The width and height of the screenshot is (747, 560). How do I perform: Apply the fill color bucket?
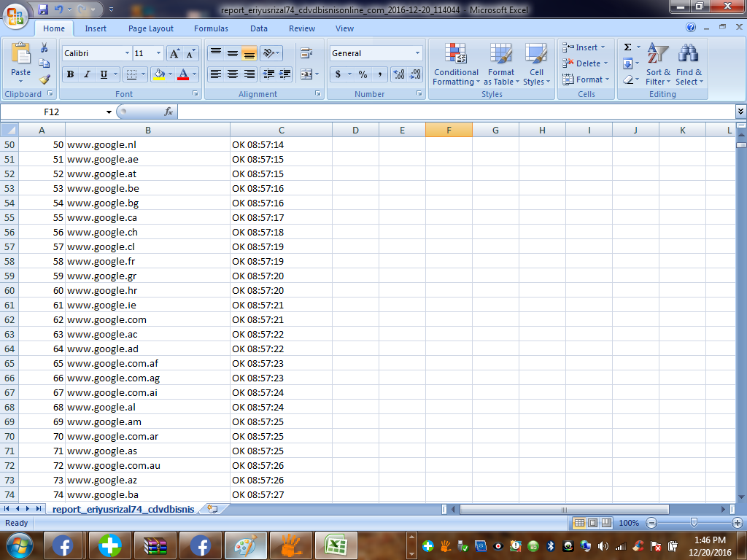[159, 74]
